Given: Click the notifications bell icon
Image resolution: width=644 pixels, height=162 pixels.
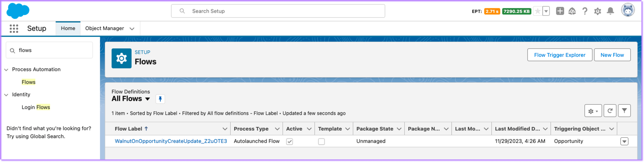Looking at the screenshot, I should [x=610, y=11].
